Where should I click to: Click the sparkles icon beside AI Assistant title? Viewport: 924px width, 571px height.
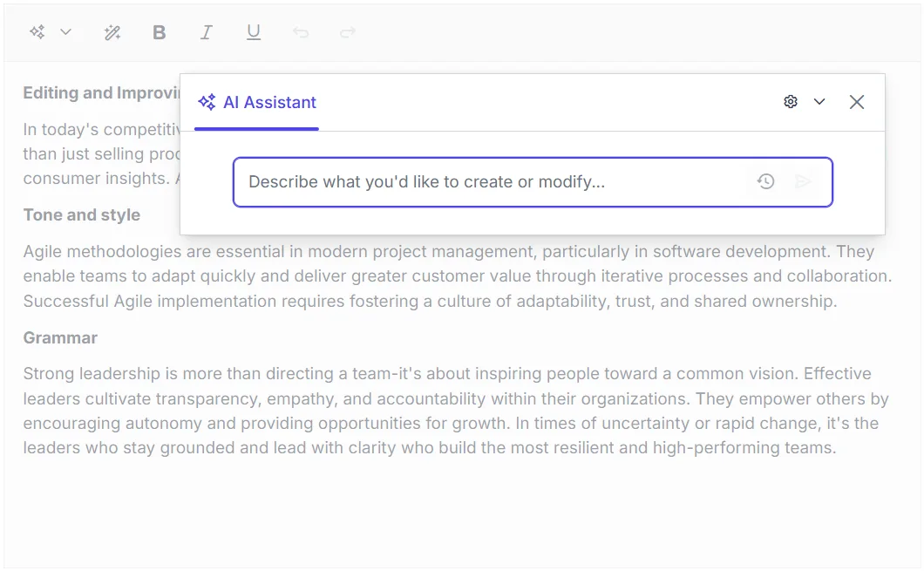[207, 102]
